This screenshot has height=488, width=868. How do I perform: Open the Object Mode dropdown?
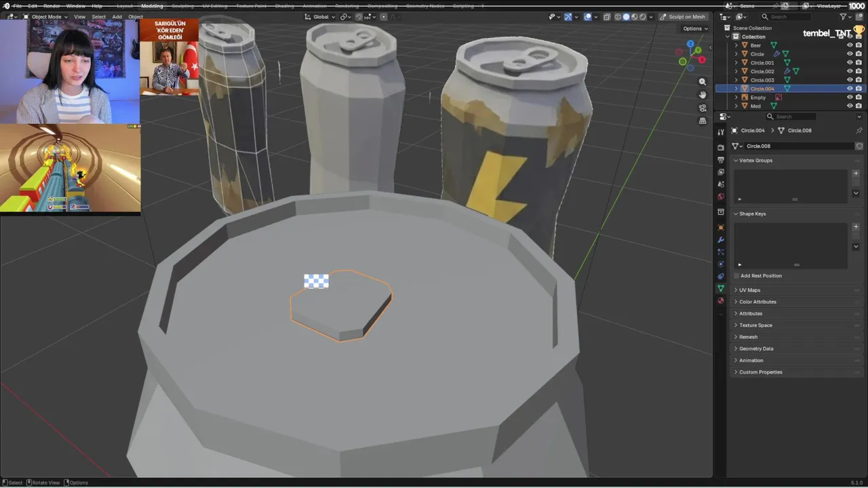tap(45, 17)
